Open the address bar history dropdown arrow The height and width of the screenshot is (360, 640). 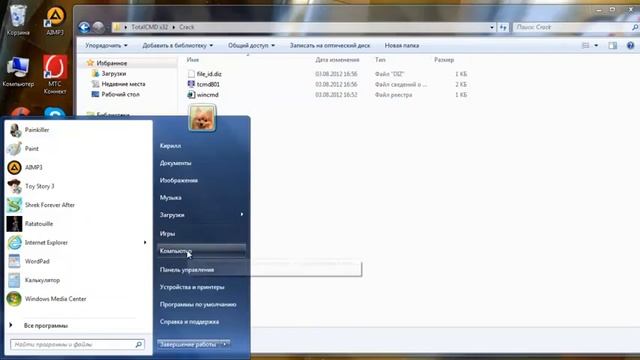click(492, 27)
